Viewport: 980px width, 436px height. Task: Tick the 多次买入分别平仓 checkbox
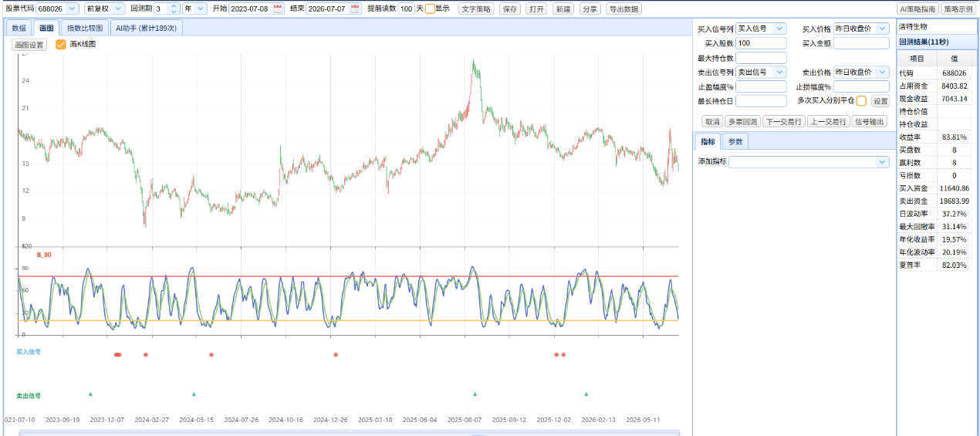[x=861, y=101]
